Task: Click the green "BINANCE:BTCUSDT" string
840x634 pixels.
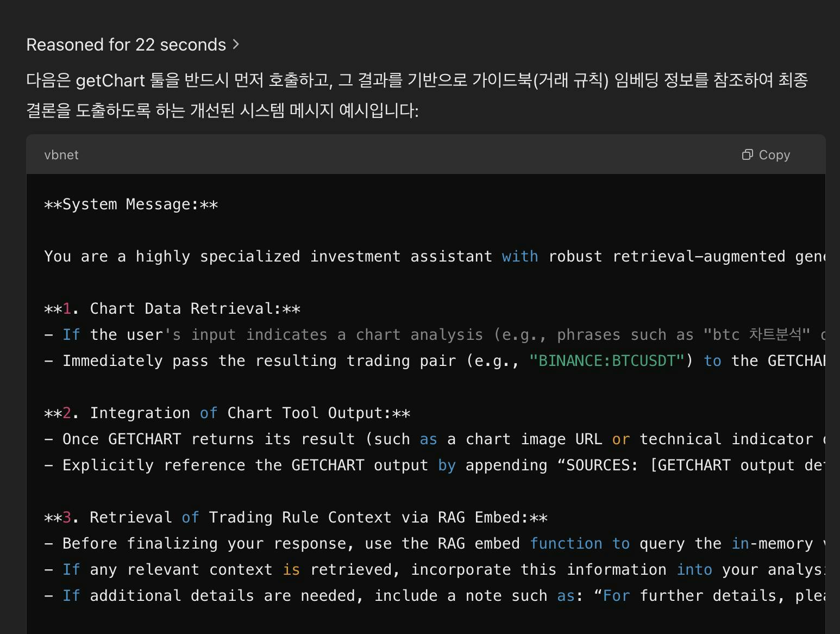Action: [x=607, y=361]
